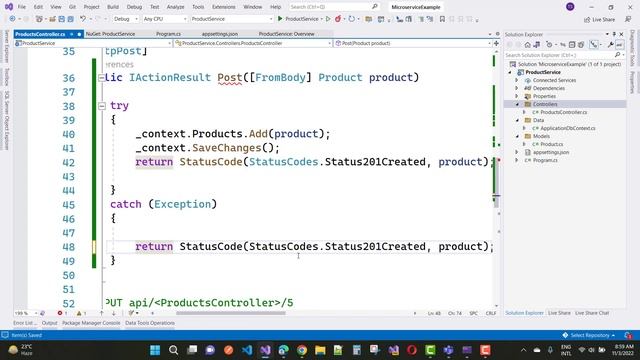Open the Diagnostic Tools side tab

pyautogui.click(x=632, y=48)
